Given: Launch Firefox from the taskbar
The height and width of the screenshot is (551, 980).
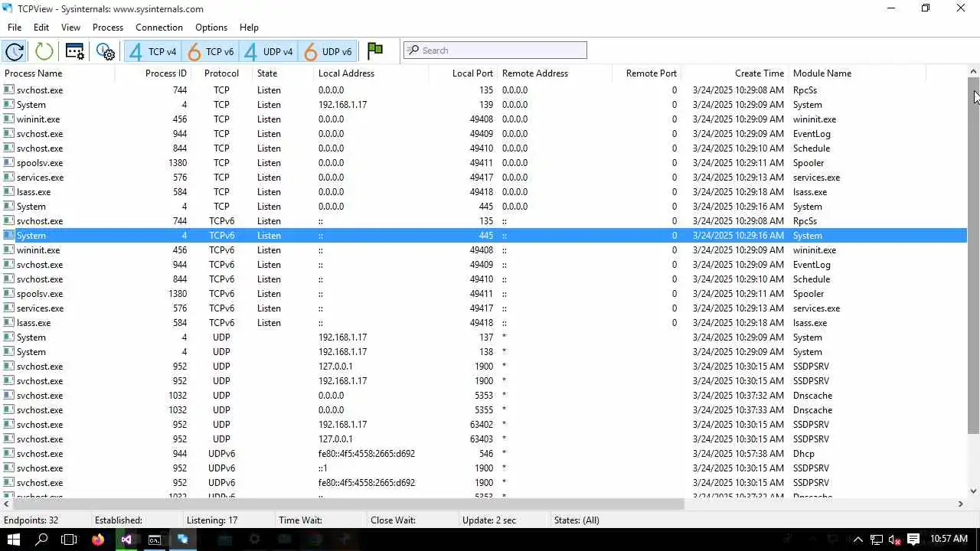Looking at the screenshot, I should click(98, 540).
